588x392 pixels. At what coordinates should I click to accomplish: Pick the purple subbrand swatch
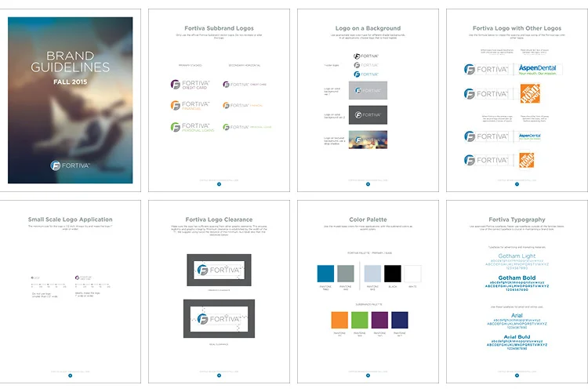click(x=379, y=320)
